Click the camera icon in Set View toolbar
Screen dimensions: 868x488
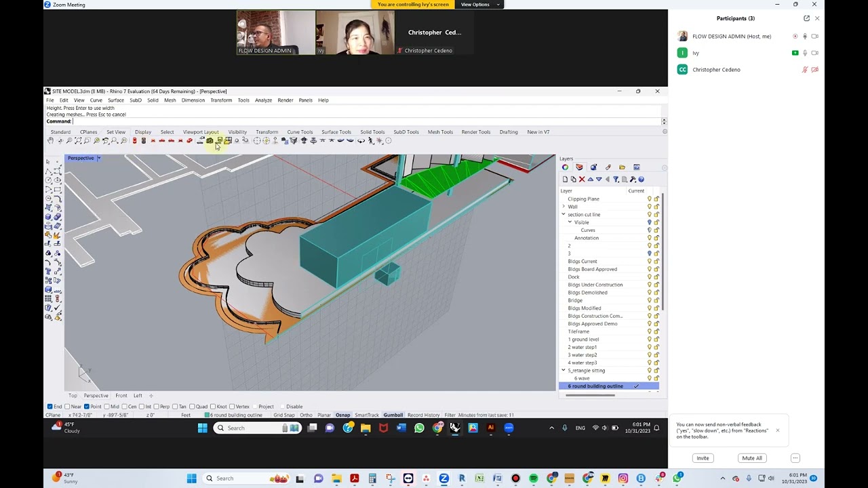point(210,140)
